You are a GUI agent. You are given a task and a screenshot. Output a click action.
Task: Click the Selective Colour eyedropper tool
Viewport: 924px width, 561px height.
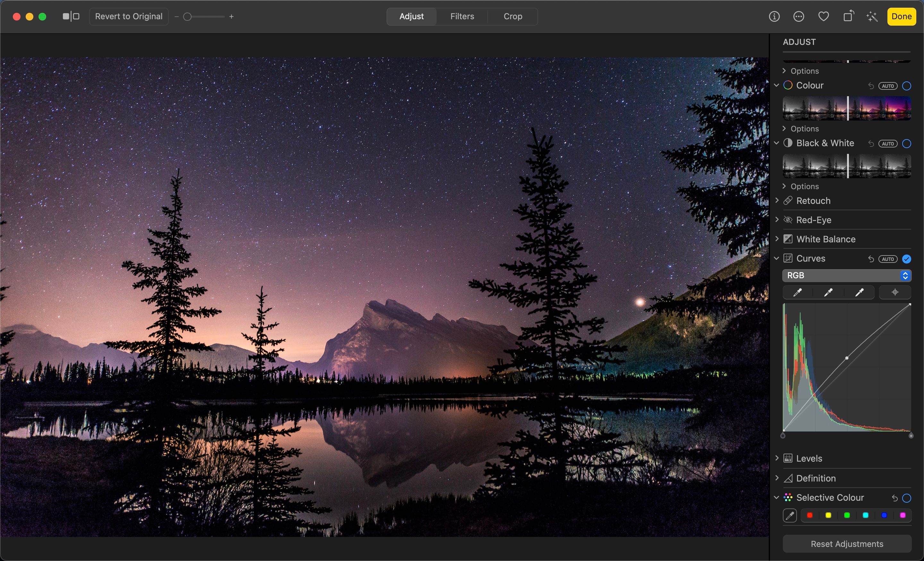790,516
